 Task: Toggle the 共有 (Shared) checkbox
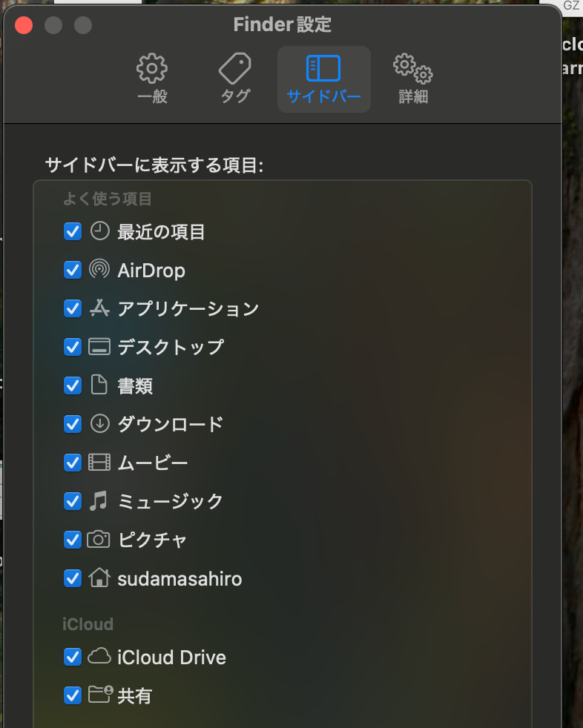pos(73,695)
